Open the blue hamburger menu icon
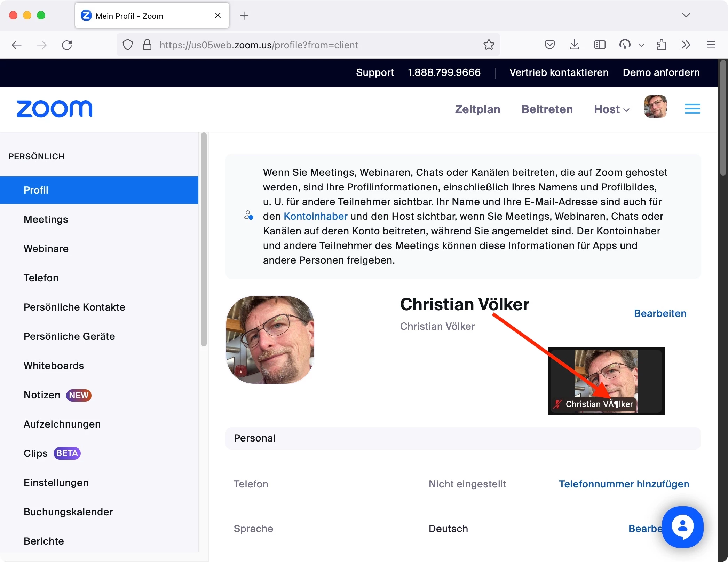The width and height of the screenshot is (728, 562). click(692, 109)
